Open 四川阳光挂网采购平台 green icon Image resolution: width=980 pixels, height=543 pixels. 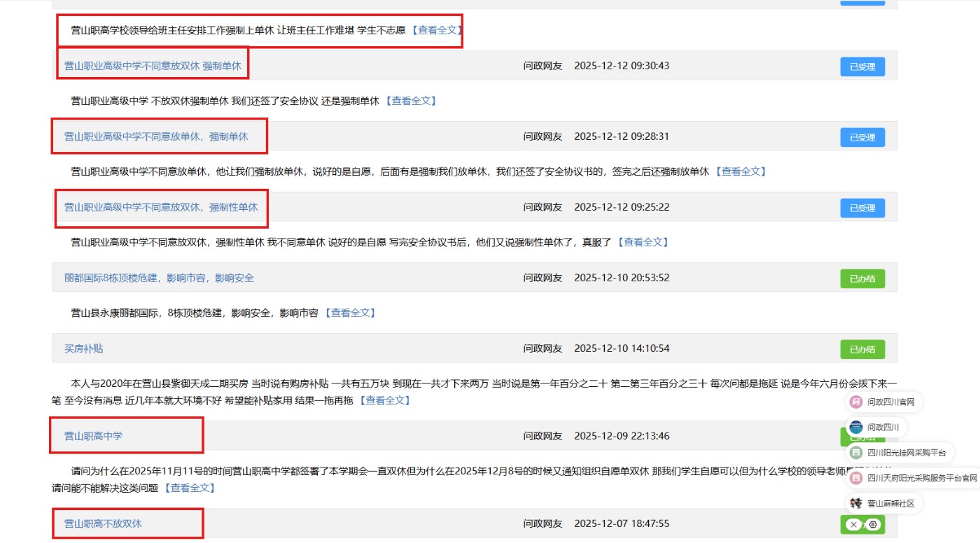click(x=855, y=453)
